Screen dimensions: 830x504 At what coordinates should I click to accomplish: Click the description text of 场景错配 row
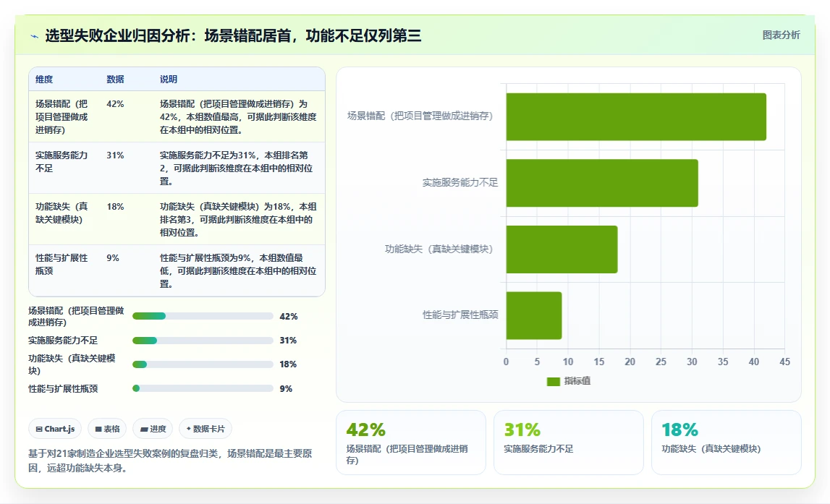[x=238, y=117]
